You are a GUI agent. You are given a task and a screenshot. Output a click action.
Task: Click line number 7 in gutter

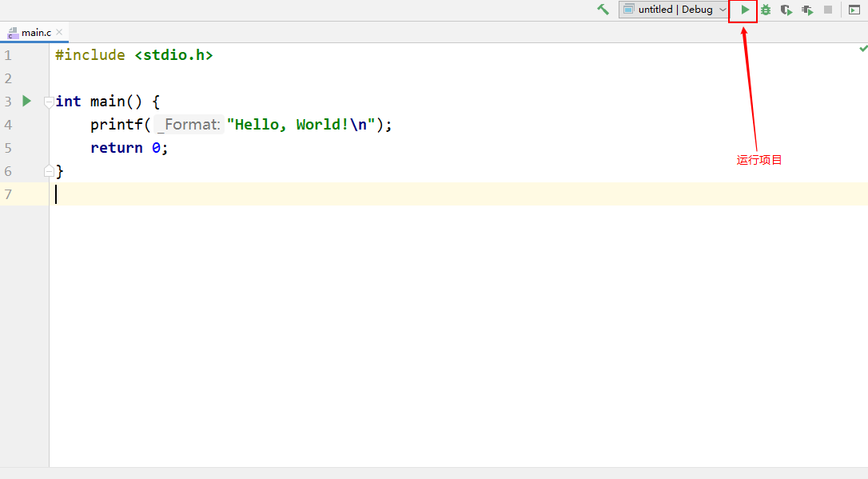[8, 194]
